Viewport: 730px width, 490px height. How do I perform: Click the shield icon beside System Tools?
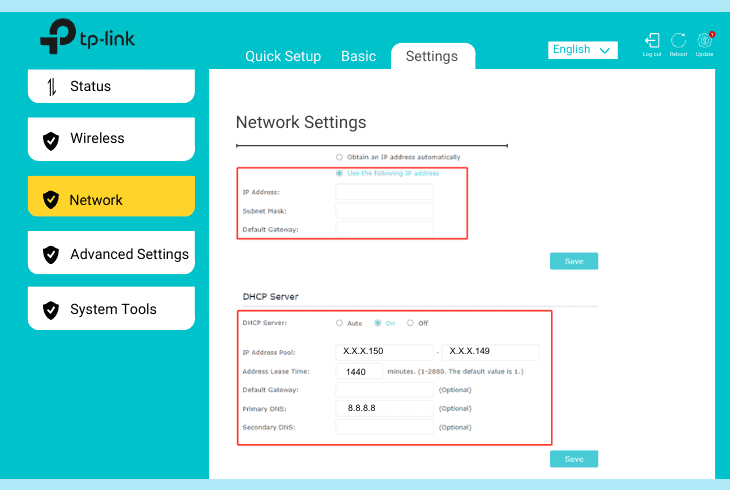(x=51, y=310)
